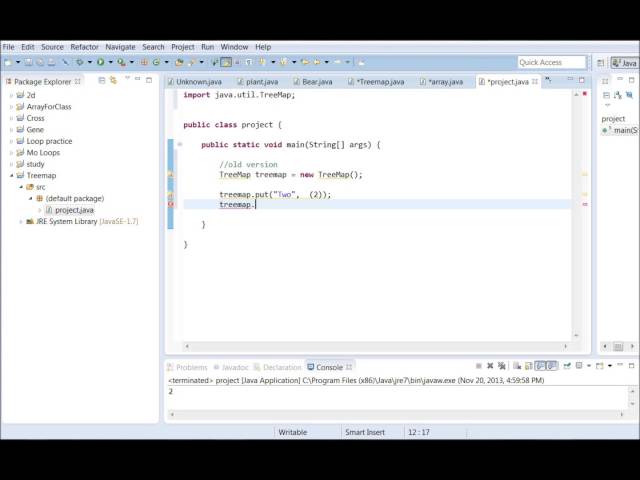Viewport: 640px width, 480px height.
Task: Collapse the src folder node
Action: [21, 187]
